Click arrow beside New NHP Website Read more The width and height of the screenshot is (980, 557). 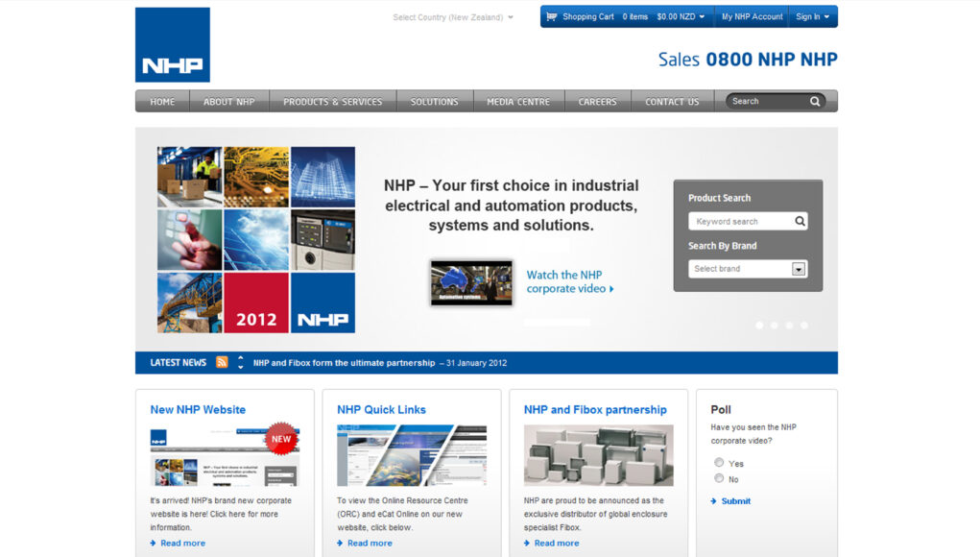154,544
